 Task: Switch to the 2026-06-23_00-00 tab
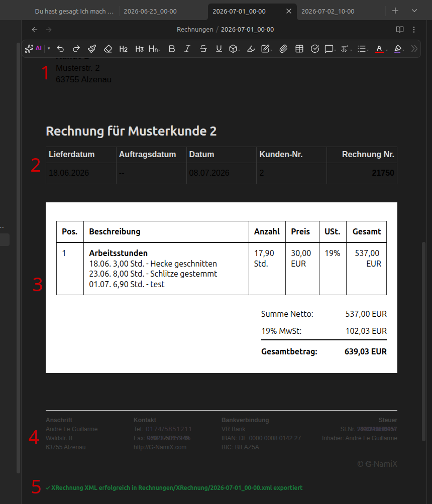[150, 11]
